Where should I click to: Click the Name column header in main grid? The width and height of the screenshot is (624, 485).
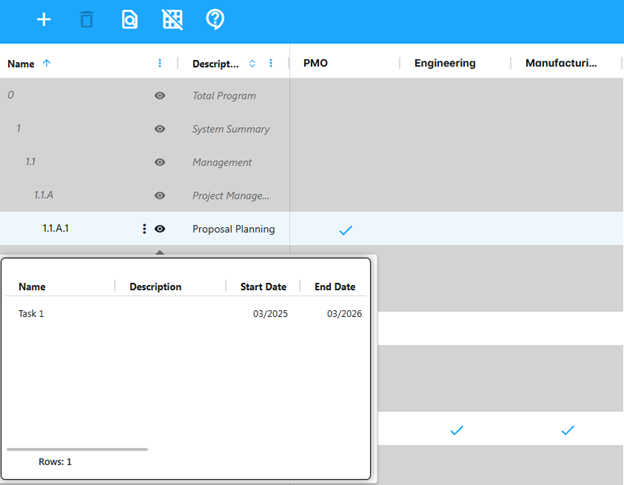click(x=21, y=64)
